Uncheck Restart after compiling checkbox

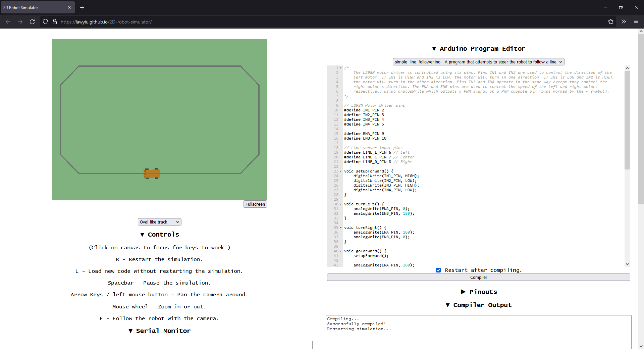[438, 270]
